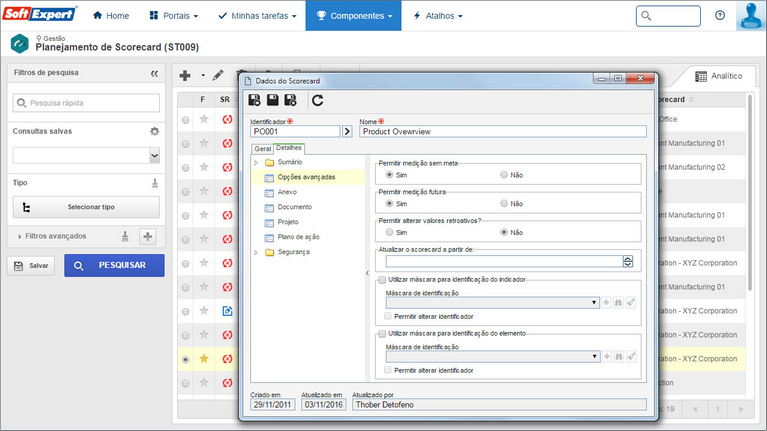Click the yellow star on highlighted row
This screenshot has height=431, width=767.
(x=204, y=359)
